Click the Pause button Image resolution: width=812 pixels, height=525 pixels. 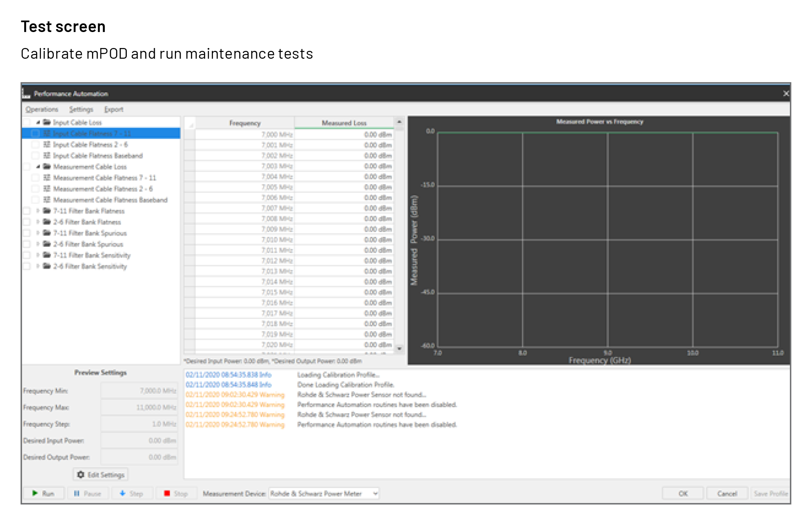pyautogui.click(x=87, y=493)
